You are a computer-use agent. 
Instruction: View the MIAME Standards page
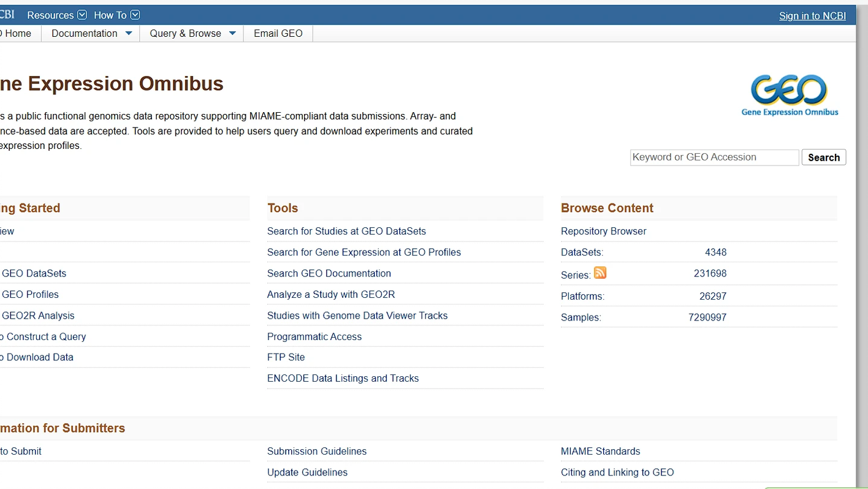[x=600, y=451]
